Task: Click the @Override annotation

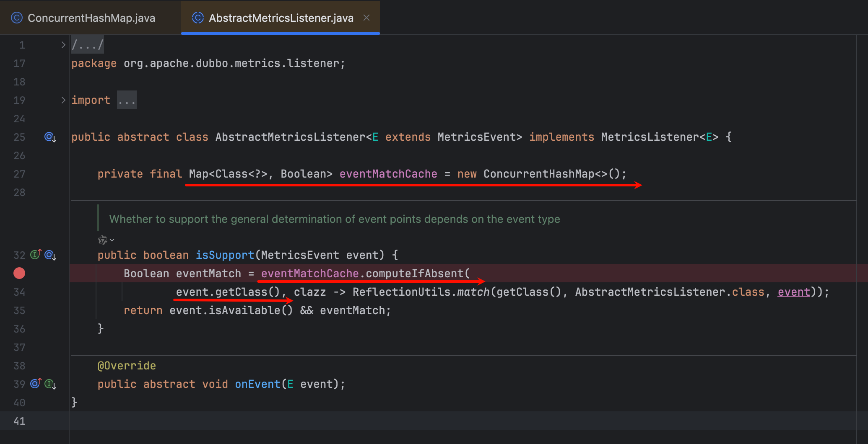Action: [x=127, y=366]
